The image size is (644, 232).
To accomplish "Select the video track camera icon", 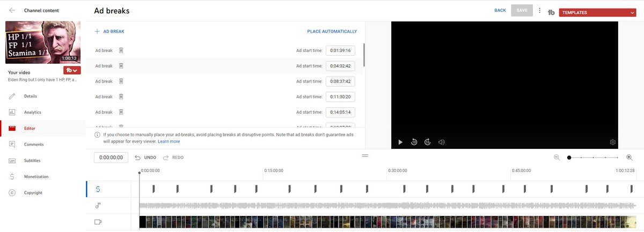I will (x=98, y=222).
